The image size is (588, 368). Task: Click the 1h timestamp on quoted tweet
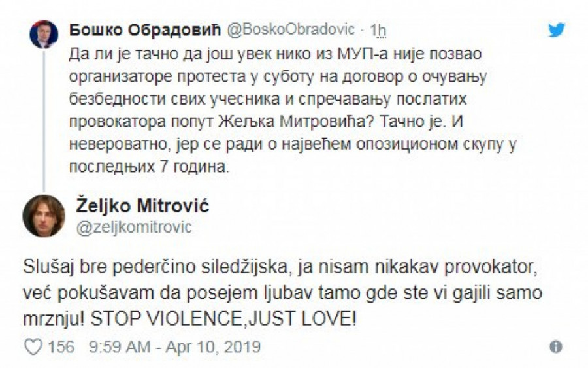pyautogui.click(x=378, y=29)
